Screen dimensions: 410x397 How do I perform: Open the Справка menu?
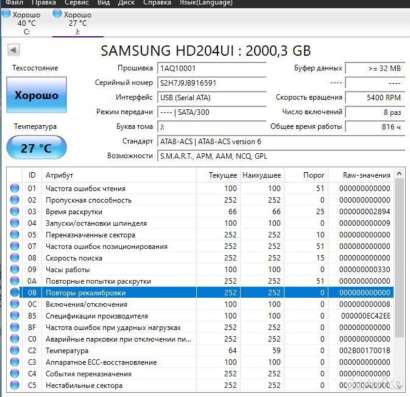pyautogui.click(x=157, y=3)
